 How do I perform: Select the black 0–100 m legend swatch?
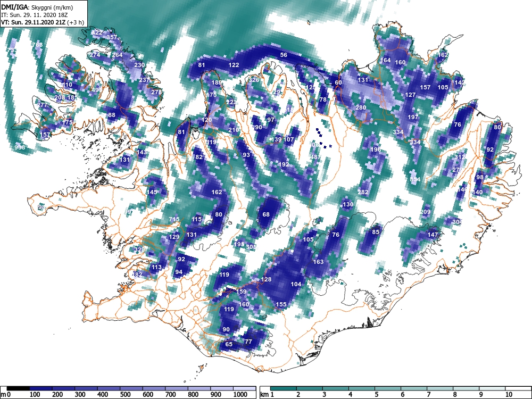[x=18, y=388]
